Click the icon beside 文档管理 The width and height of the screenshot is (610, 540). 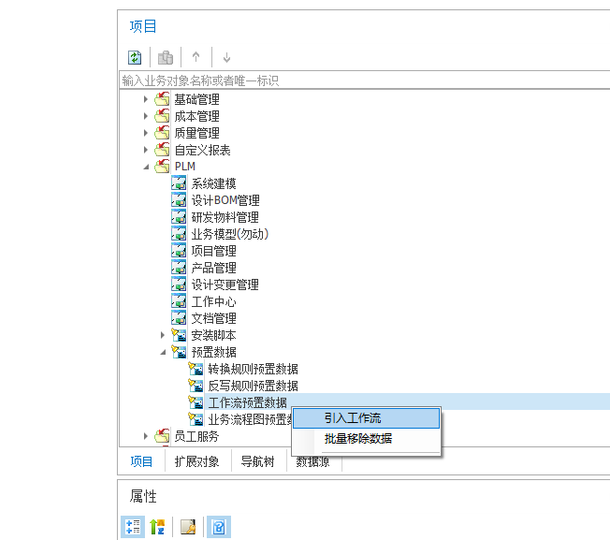179,318
